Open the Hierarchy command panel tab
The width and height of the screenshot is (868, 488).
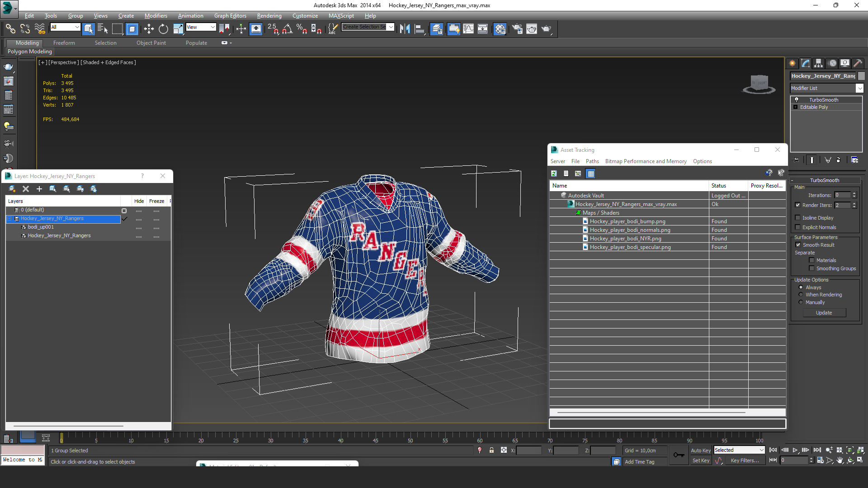point(819,63)
